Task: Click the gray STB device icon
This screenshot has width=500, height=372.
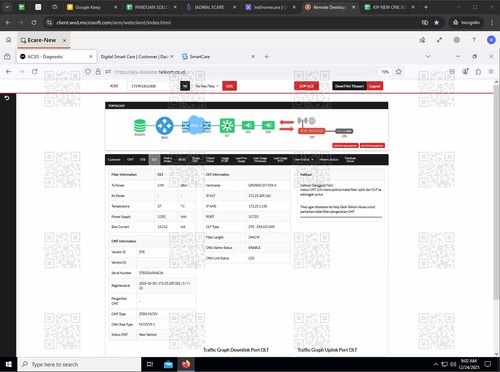Action: 344,131
